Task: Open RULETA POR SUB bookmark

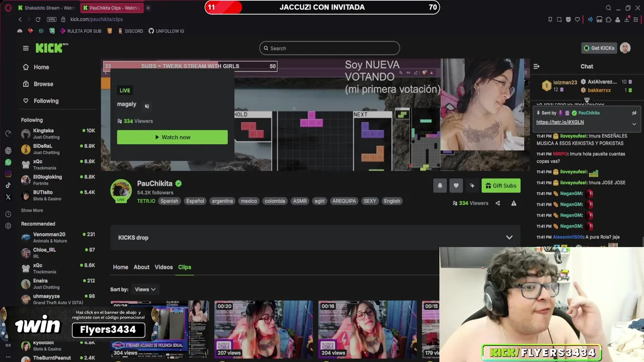Action: (80, 31)
